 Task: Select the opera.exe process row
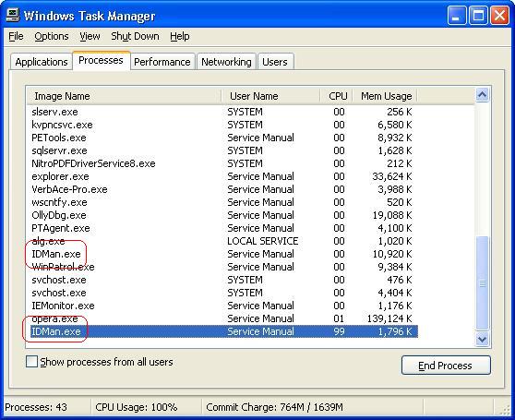point(222,318)
